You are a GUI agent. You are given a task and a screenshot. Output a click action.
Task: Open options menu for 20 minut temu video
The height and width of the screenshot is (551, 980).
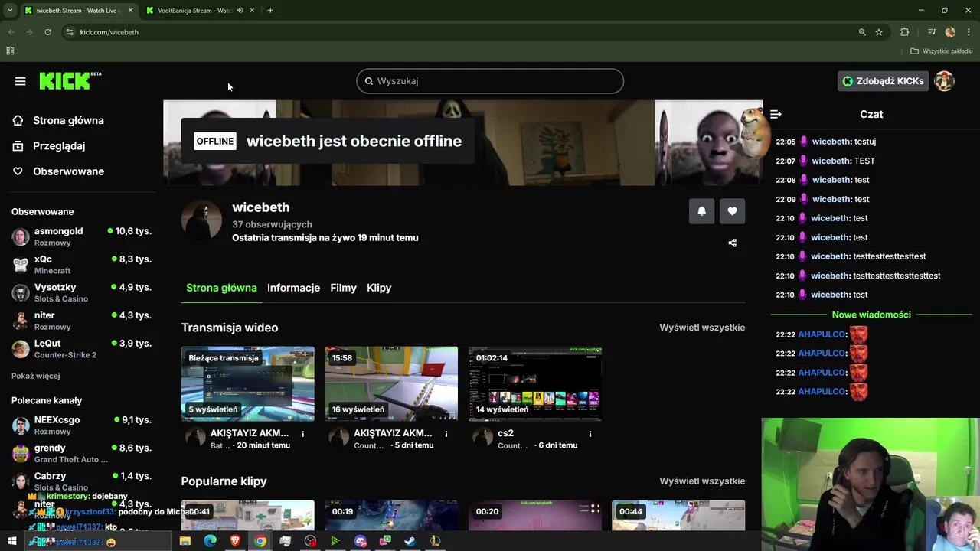pyautogui.click(x=302, y=434)
